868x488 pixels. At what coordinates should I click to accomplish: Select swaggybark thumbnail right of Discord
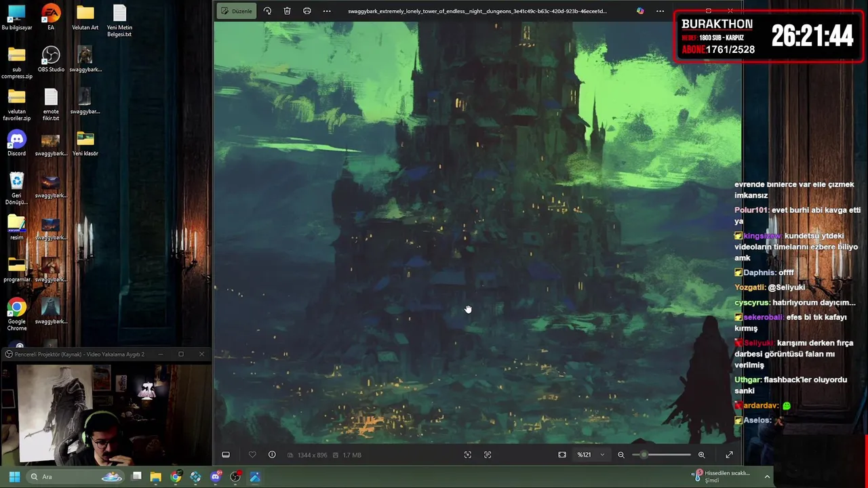(x=51, y=144)
